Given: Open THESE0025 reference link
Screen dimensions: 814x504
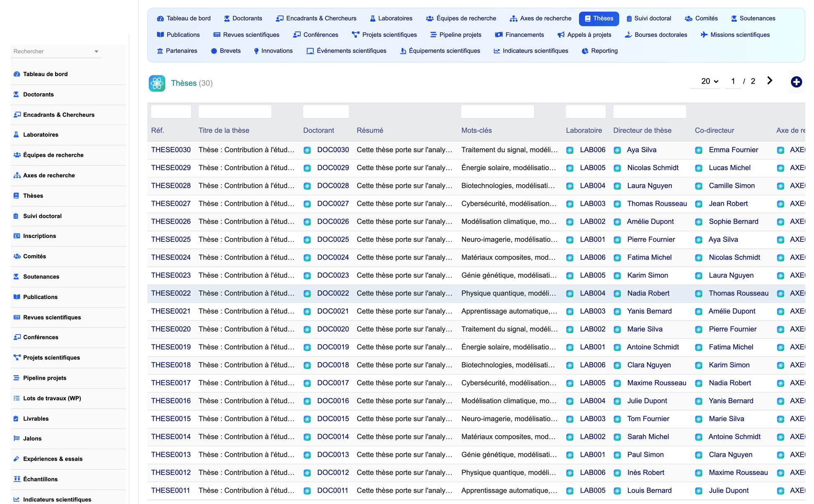Looking at the screenshot, I should [x=171, y=240].
